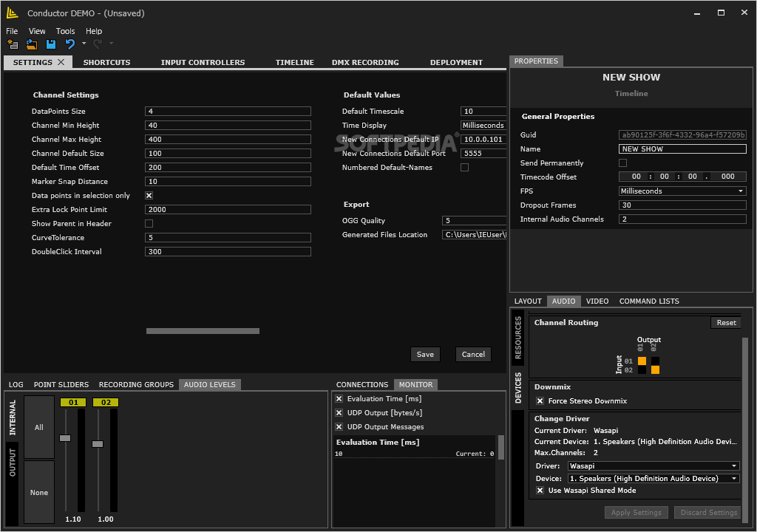The width and height of the screenshot is (757, 532).
Task: Toggle routing Input 02 to Output 02
Action: pyautogui.click(x=655, y=369)
